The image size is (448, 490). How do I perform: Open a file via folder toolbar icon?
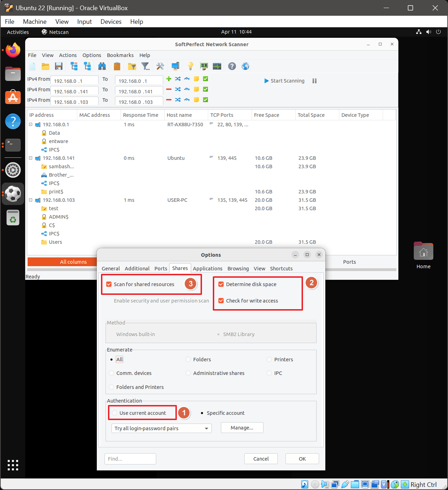tap(45, 66)
